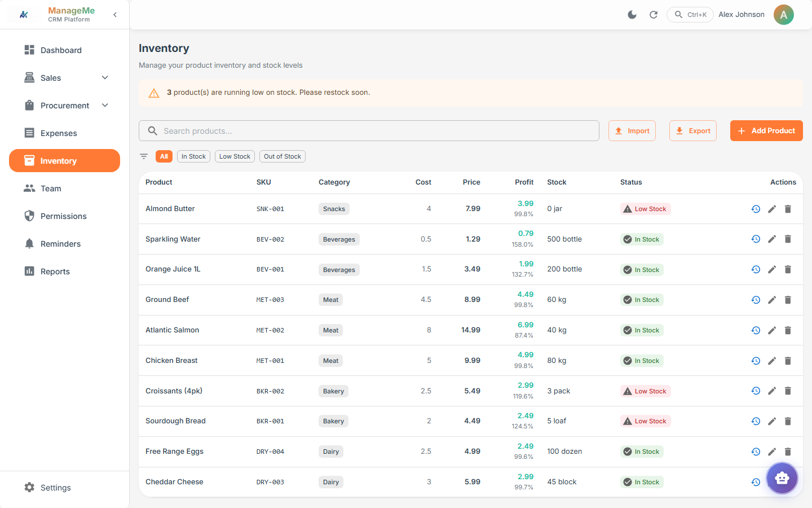This screenshot has width=812, height=508.
Task: Open the Reports section
Action: (54, 271)
